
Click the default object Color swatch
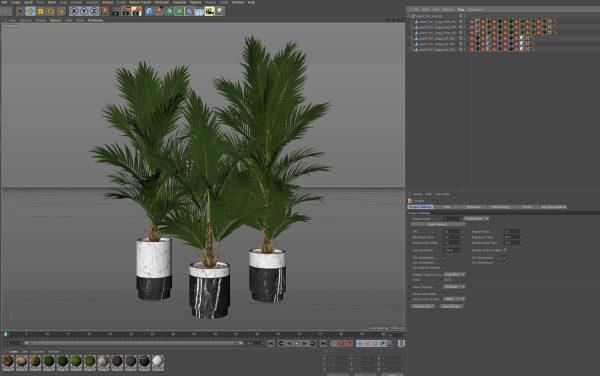click(x=448, y=280)
